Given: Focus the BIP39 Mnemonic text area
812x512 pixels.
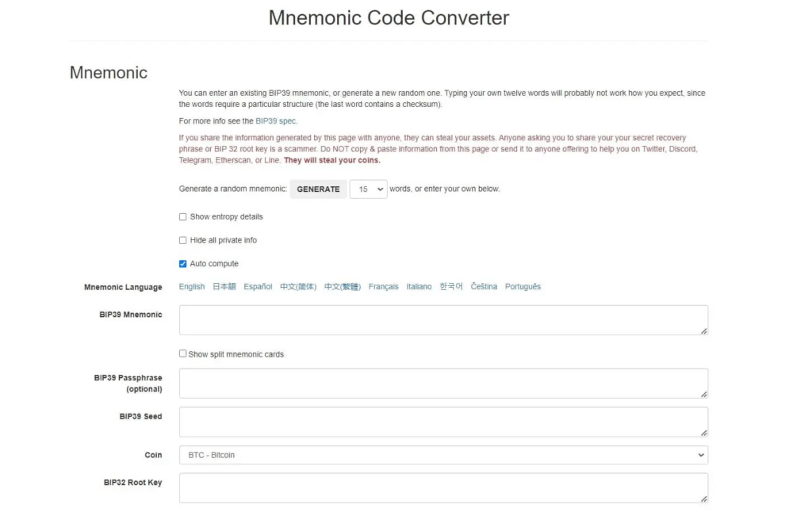Looking at the screenshot, I should pyautogui.click(x=443, y=320).
